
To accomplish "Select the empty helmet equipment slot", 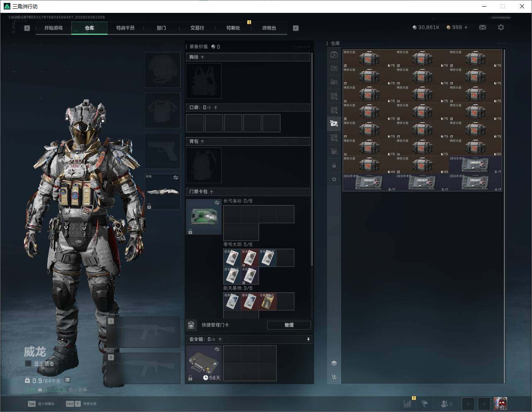I will click(x=162, y=70).
